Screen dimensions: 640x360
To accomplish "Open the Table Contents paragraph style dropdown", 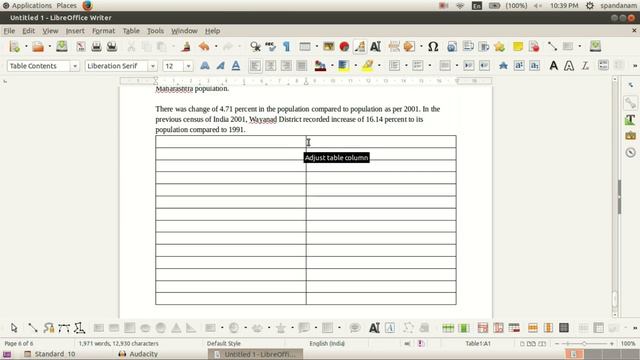I will [x=75, y=66].
